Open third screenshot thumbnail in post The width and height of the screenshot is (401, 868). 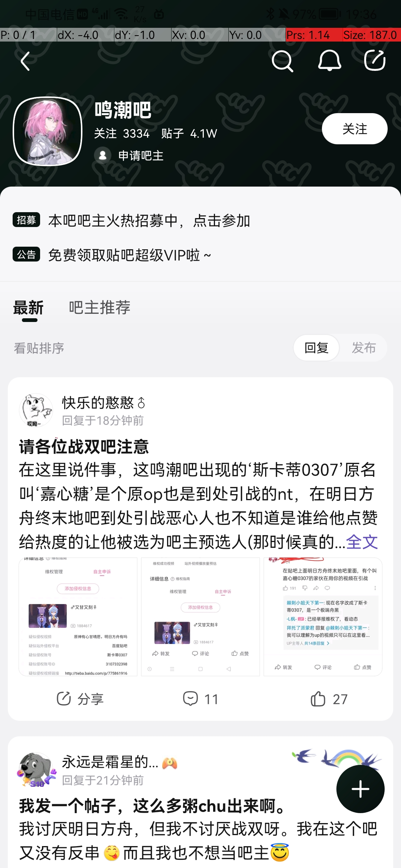coord(323,617)
